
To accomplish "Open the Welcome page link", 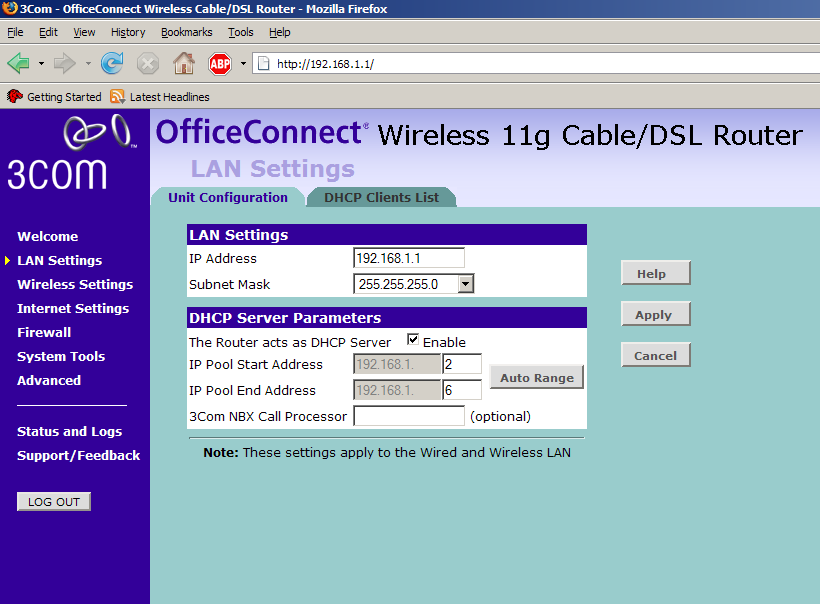I will [48, 236].
